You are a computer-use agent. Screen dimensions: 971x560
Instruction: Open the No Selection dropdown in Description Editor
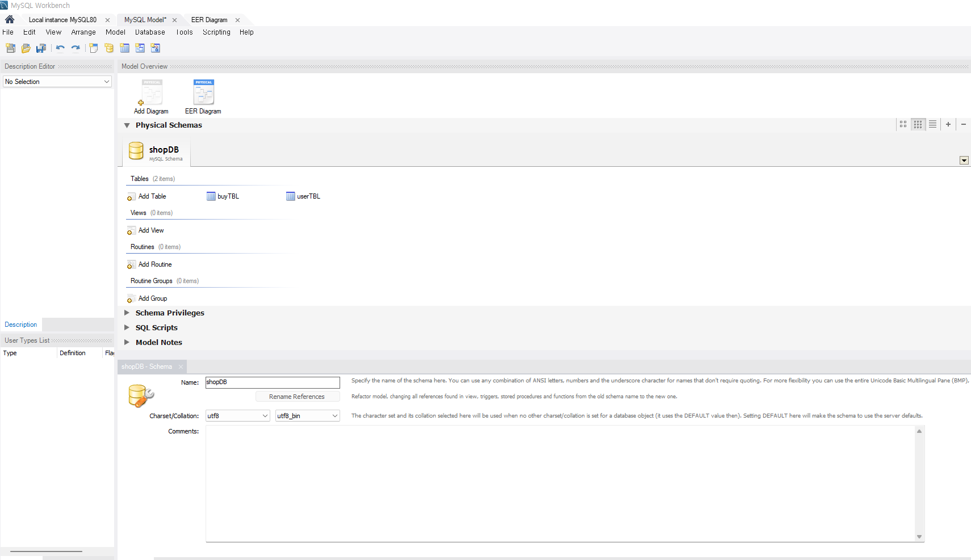pos(57,82)
